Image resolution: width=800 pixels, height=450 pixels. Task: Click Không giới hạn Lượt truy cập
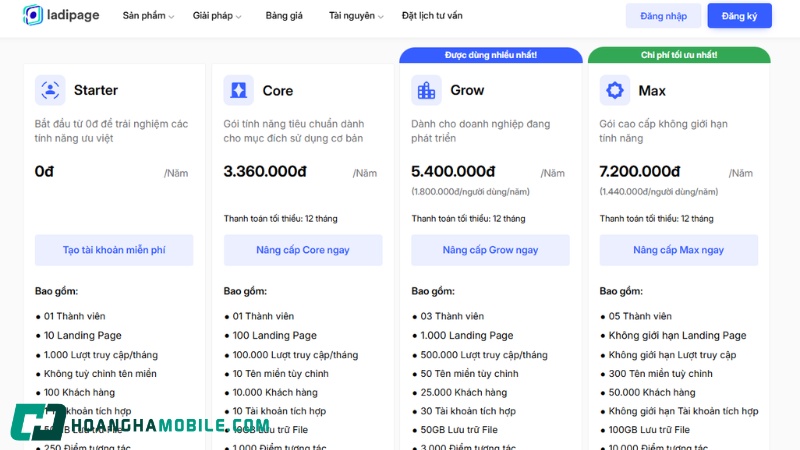[672, 355]
